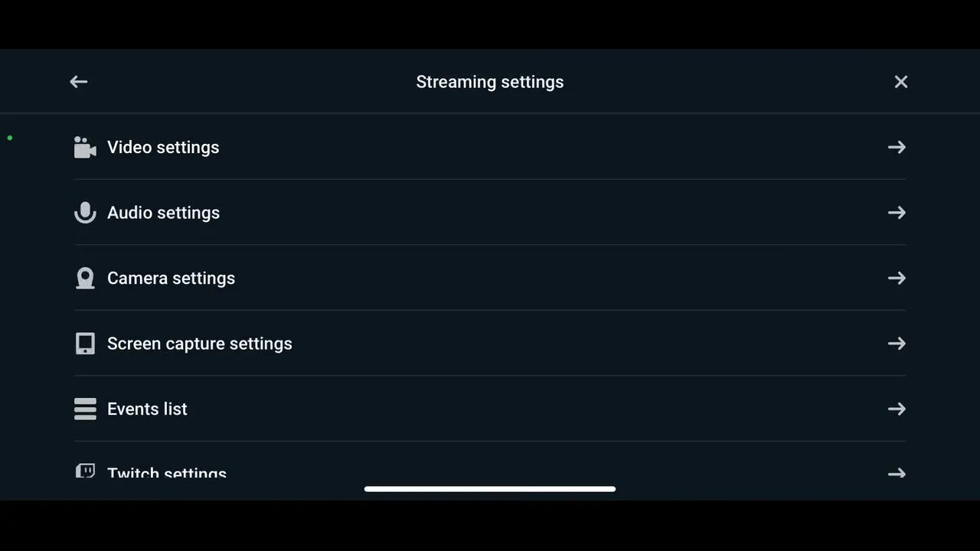Click the video camera icon

tap(85, 147)
